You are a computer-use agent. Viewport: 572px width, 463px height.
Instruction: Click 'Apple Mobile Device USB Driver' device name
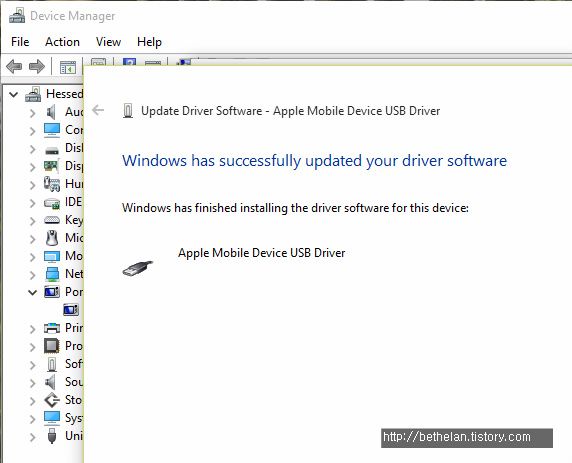pos(262,253)
